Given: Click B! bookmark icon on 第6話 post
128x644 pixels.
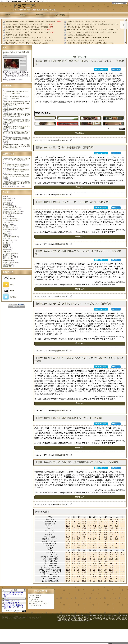Looking at the screenshot, I should coord(101,208).
